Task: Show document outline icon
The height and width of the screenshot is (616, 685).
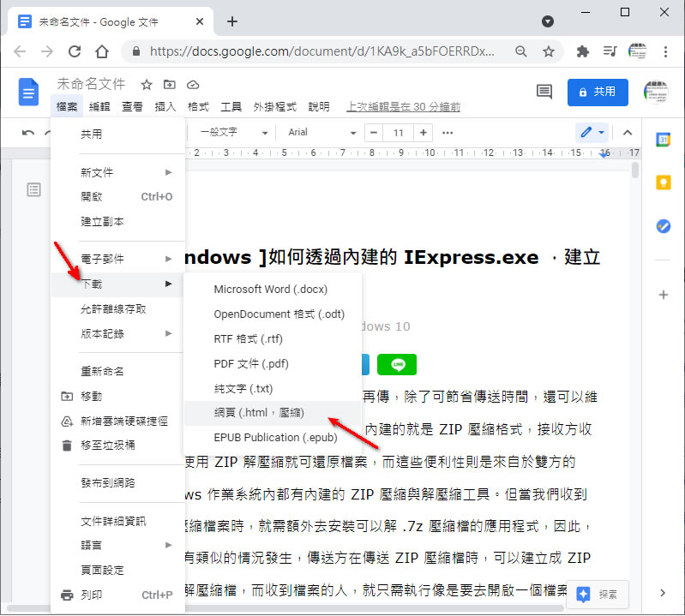Action: click(33, 189)
